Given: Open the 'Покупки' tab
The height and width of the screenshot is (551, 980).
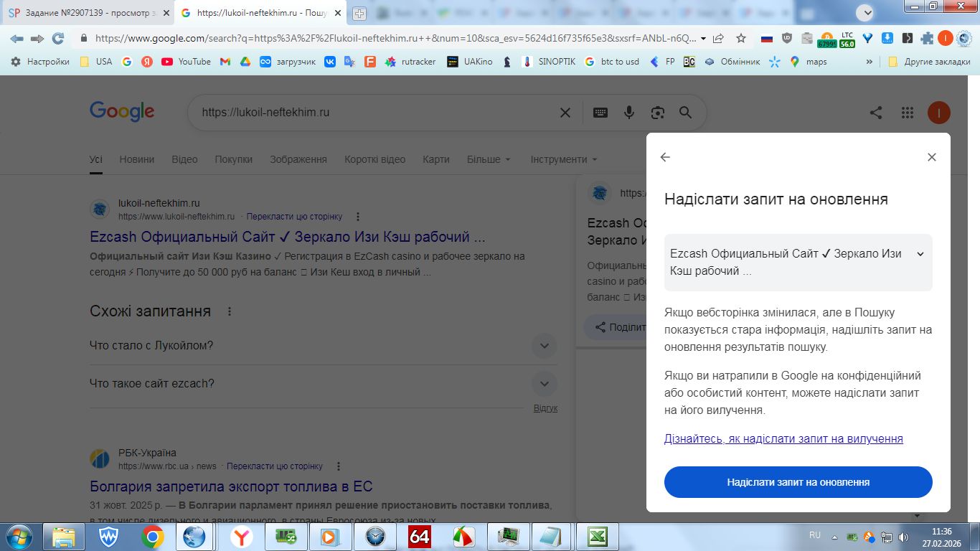Looking at the screenshot, I should pyautogui.click(x=234, y=159).
